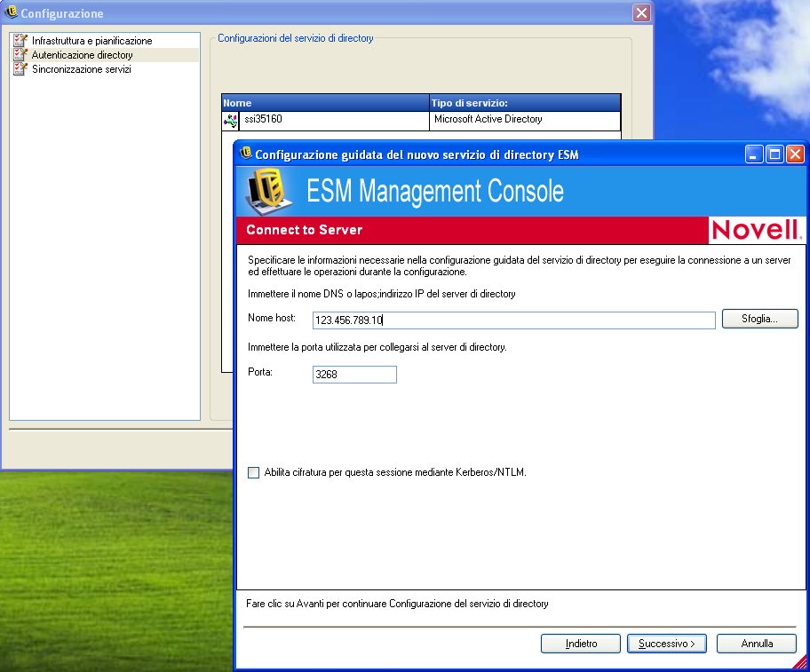Click the wizard title bar shield icon
Viewport: 810px width, 672px height.
pyautogui.click(x=246, y=154)
